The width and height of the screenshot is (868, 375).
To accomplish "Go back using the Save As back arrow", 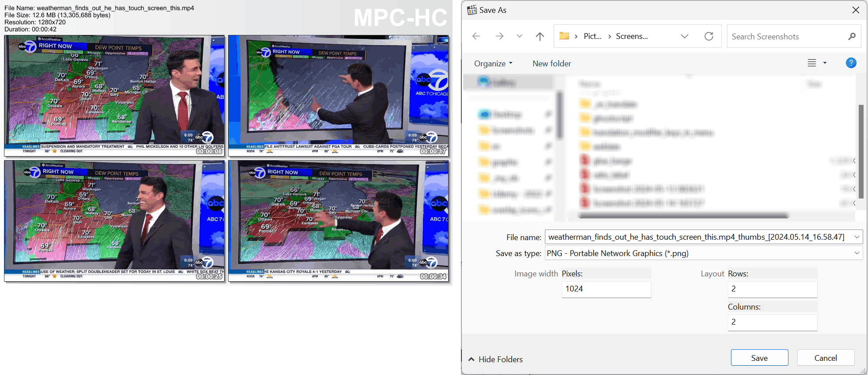I will 476,36.
